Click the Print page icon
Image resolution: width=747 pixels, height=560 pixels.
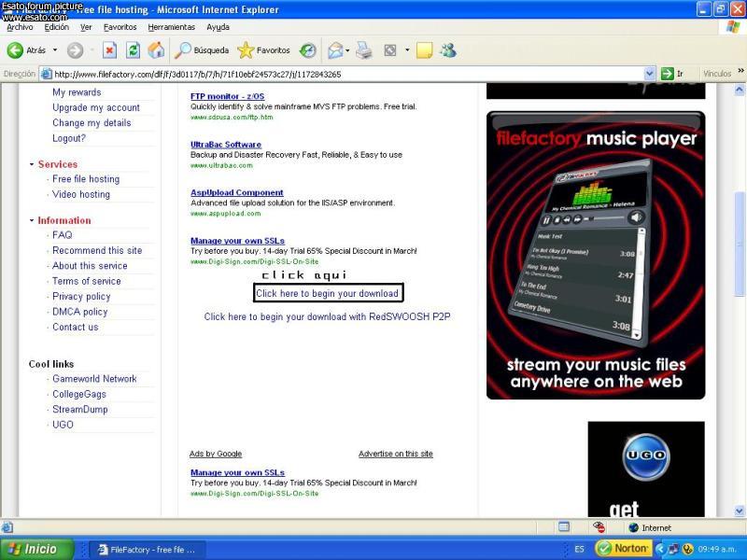click(364, 50)
